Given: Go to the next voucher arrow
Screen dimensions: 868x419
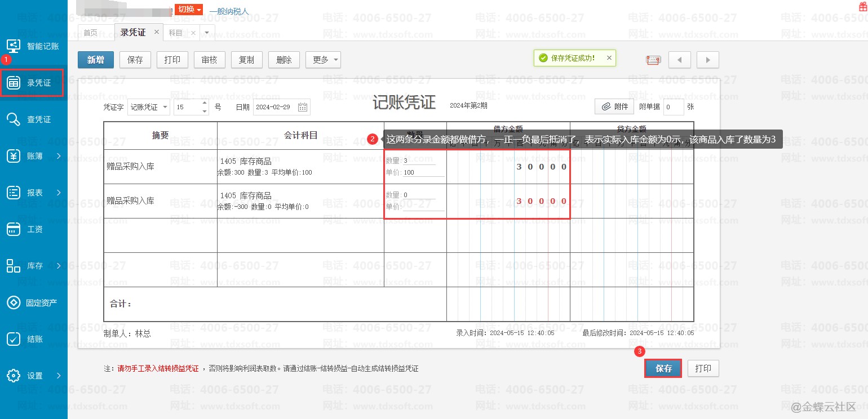Looking at the screenshot, I should [x=707, y=60].
